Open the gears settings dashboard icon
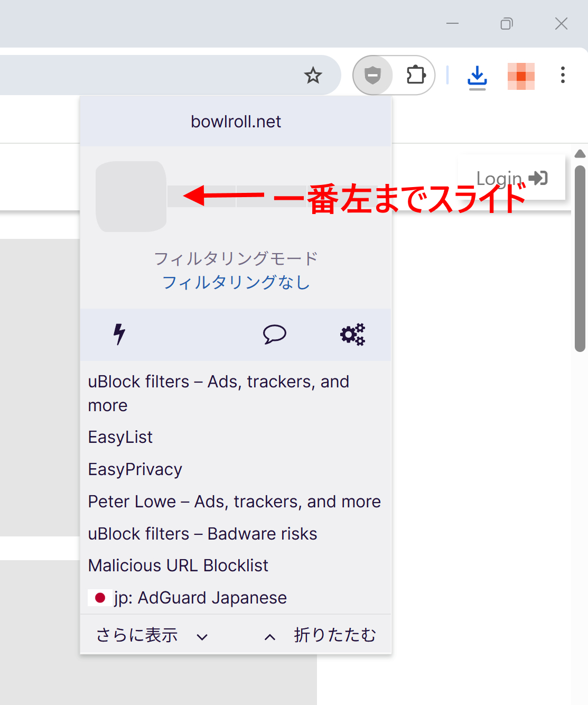Screen dimensions: 588x705 pos(353,334)
